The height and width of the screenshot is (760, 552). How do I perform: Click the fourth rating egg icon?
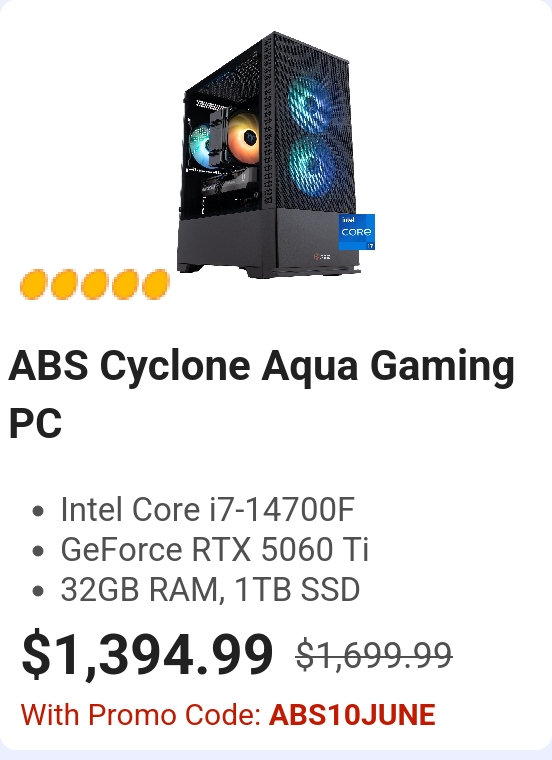125,285
